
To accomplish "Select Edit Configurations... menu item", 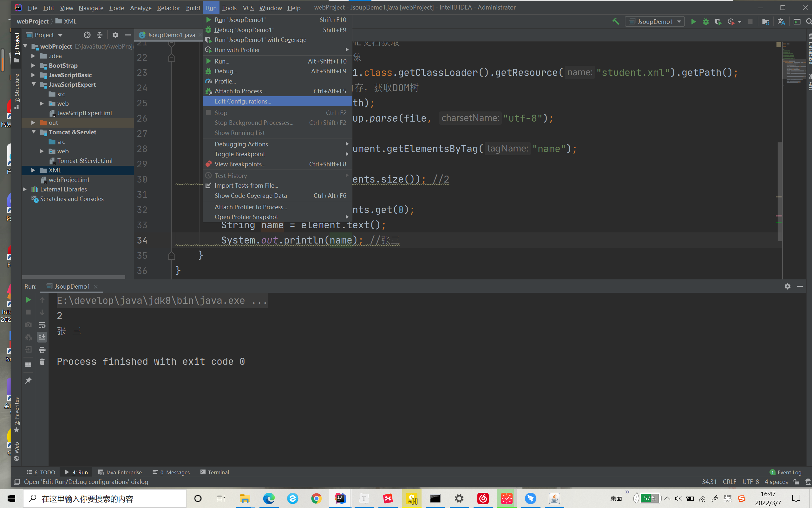I will 277,101.
